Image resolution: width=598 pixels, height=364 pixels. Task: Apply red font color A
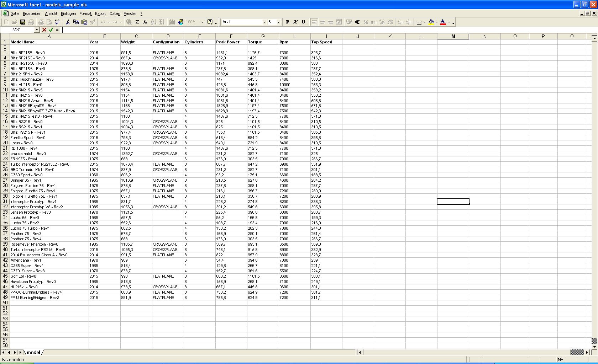[443, 22]
